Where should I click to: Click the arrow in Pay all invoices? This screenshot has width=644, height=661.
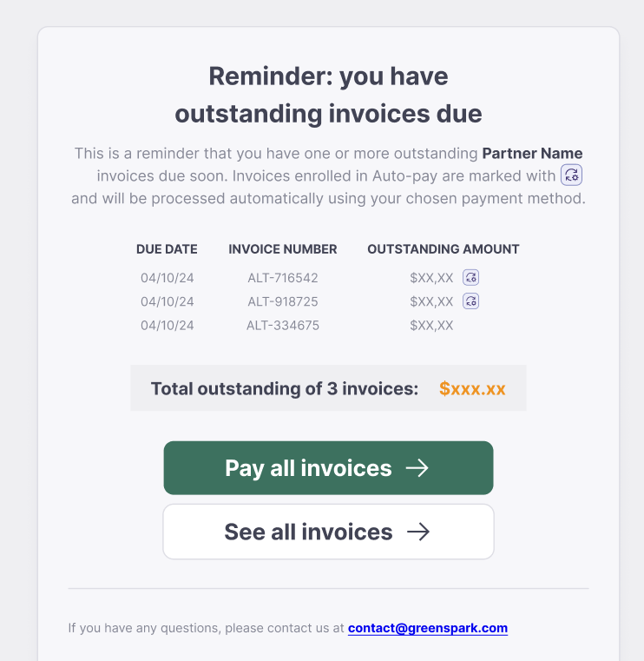tap(417, 468)
